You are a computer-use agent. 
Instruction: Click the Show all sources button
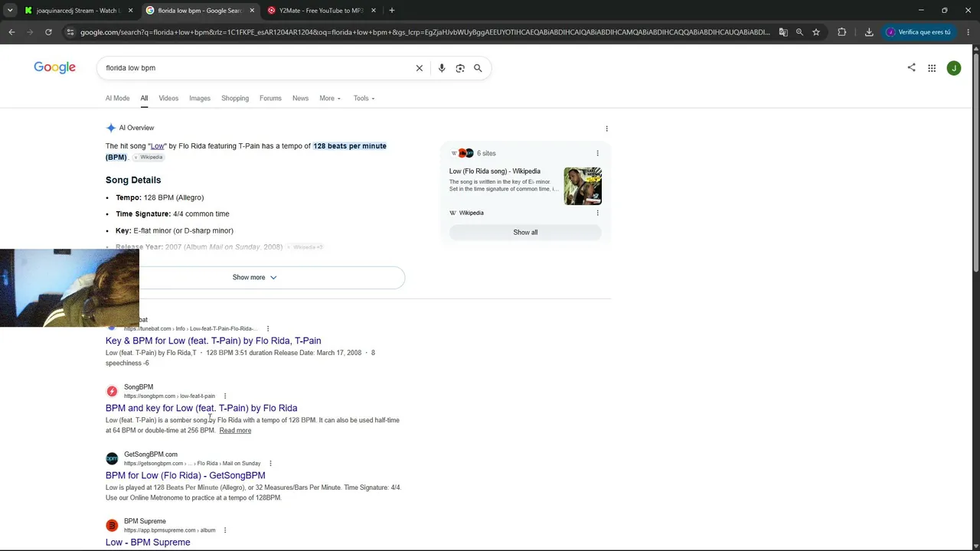tap(525, 232)
